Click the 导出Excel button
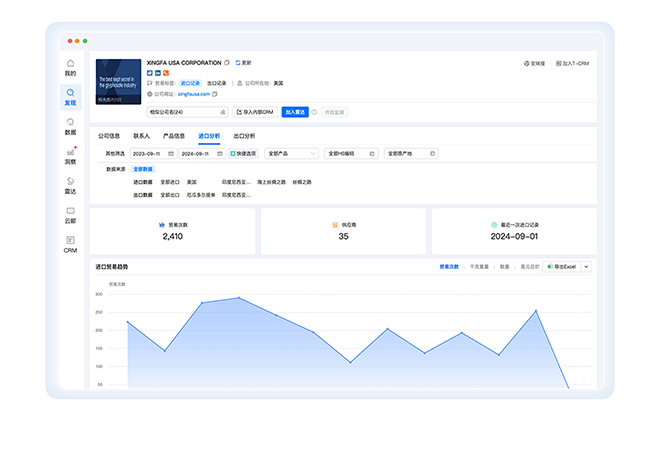The height and width of the screenshot is (450, 660). click(562, 266)
